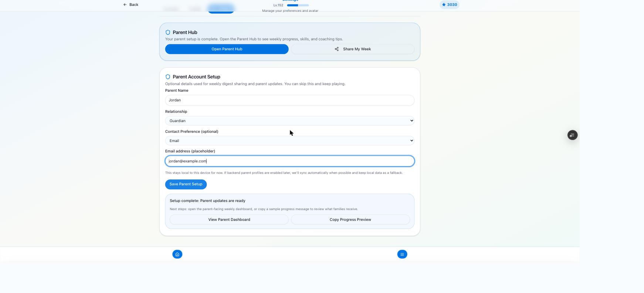Viewport: 644px width, 293px height.
Task: Go to the Home icon in bottom bar
Action: point(177,254)
